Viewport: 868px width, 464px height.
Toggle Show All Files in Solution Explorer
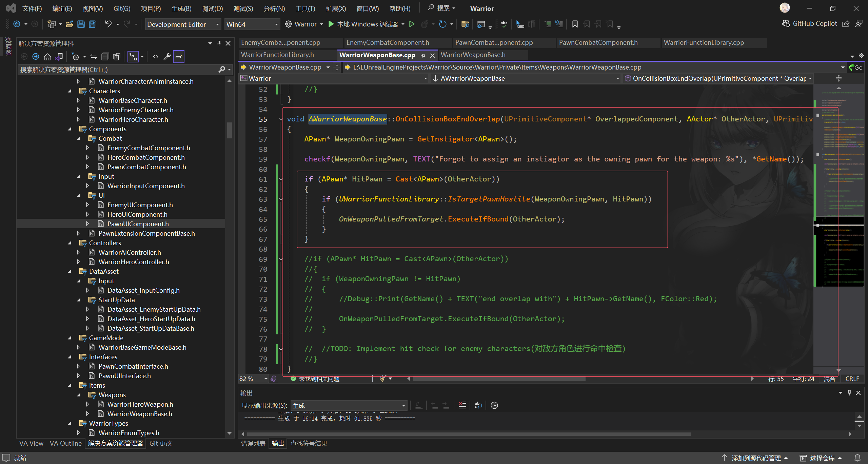(117, 57)
